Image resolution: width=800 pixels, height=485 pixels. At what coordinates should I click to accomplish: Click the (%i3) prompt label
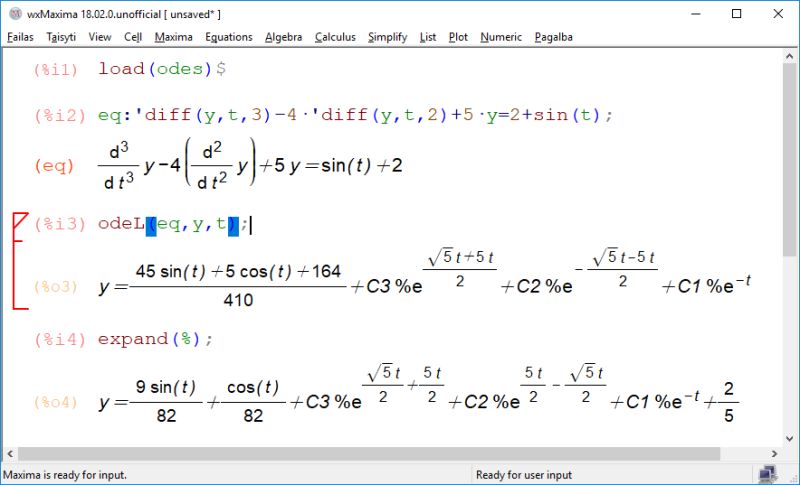point(60,224)
